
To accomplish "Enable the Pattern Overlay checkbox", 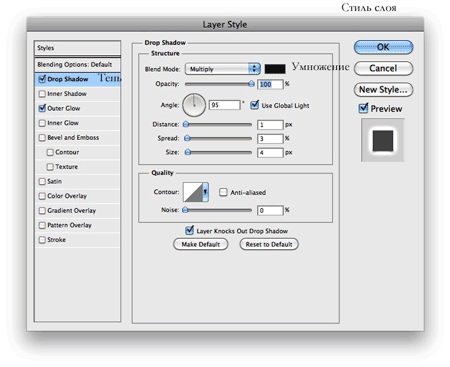I will [42, 225].
